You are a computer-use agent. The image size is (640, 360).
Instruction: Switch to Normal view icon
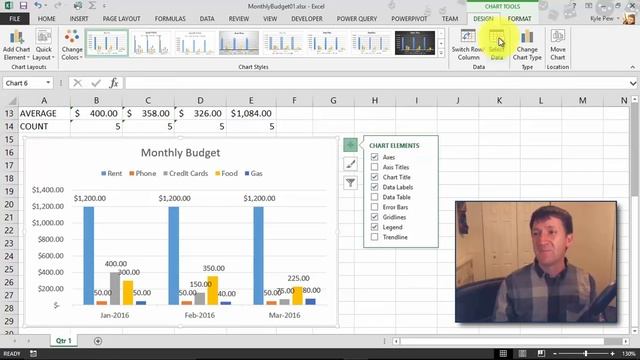pyautogui.click(x=503, y=353)
